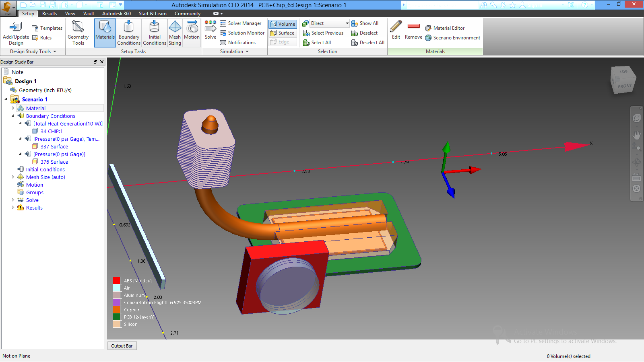Expand the Results tree node

pos(13,208)
